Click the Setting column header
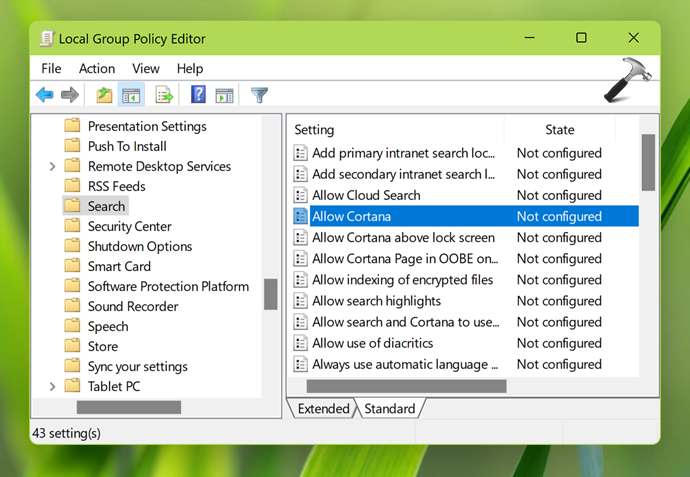The height and width of the screenshot is (477, 690). point(398,129)
